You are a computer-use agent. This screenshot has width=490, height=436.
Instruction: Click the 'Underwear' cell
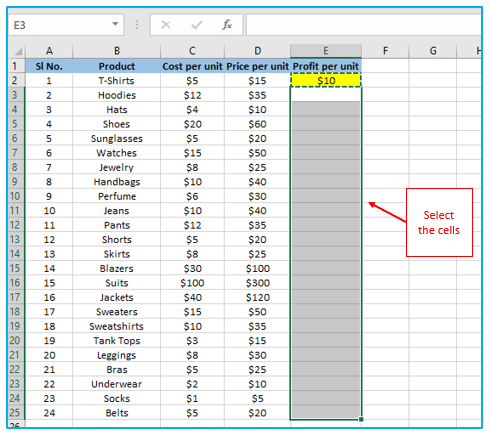[x=117, y=384]
